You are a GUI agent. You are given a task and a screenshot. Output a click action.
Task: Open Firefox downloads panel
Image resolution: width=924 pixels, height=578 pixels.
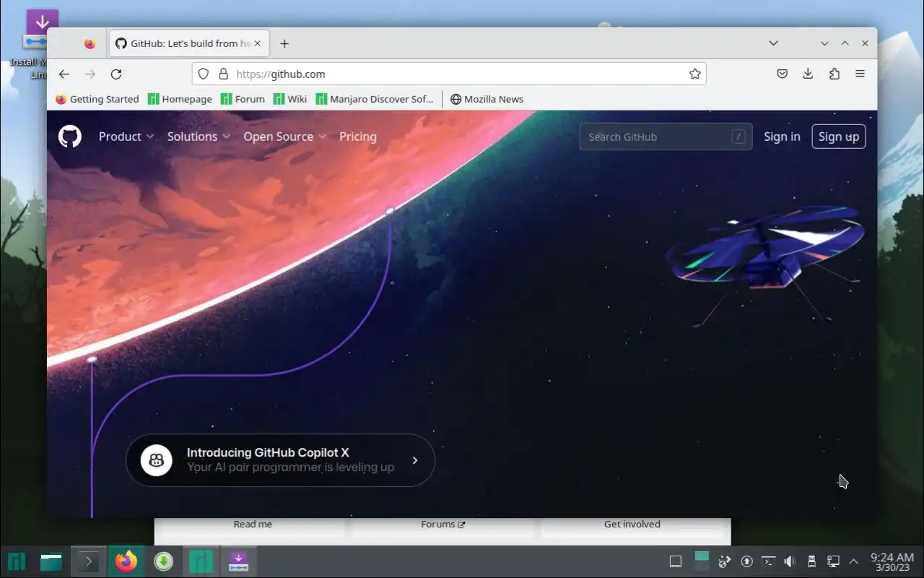point(808,74)
